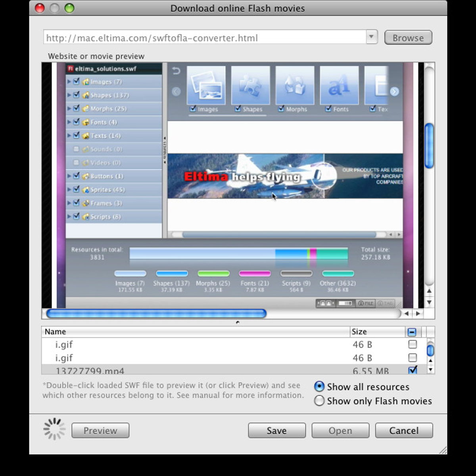Click the round left arrow beside thumbnails

point(176,92)
